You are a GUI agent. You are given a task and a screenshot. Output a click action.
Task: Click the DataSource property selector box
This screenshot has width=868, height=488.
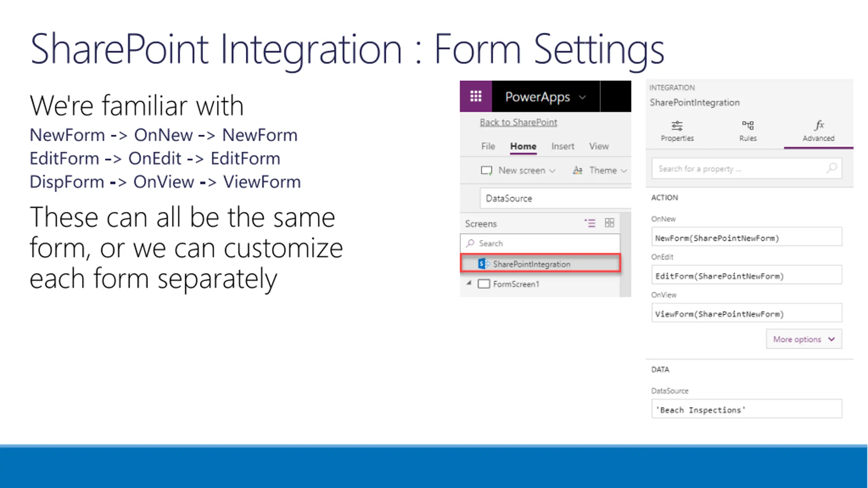tap(555, 198)
